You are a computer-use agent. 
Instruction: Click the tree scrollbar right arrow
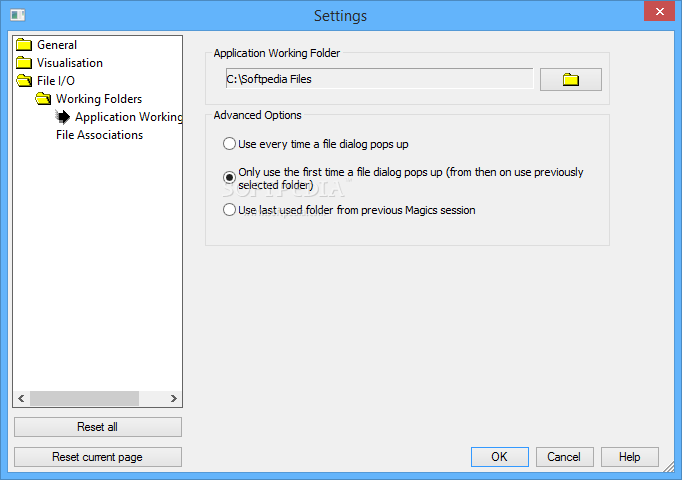coord(174,398)
